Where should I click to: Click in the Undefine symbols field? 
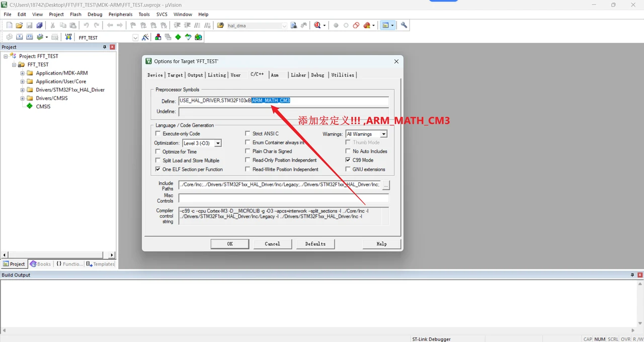pos(284,111)
